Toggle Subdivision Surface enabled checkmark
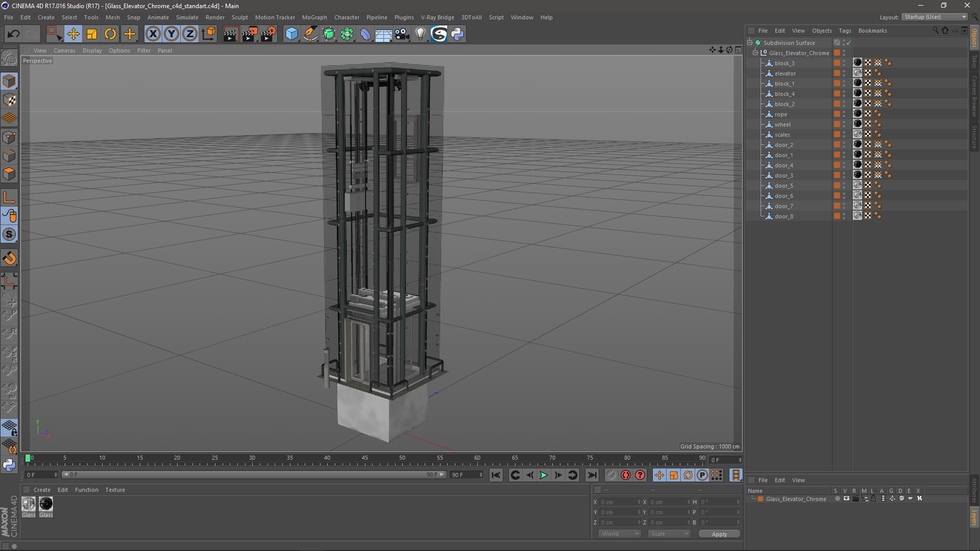This screenshot has height=551, width=980. (848, 43)
